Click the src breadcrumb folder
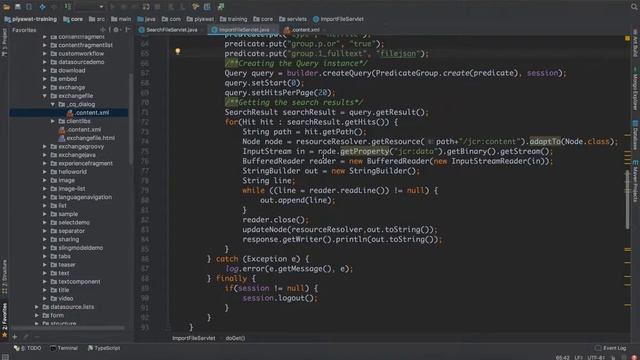The image size is (640, 360). 97,19
